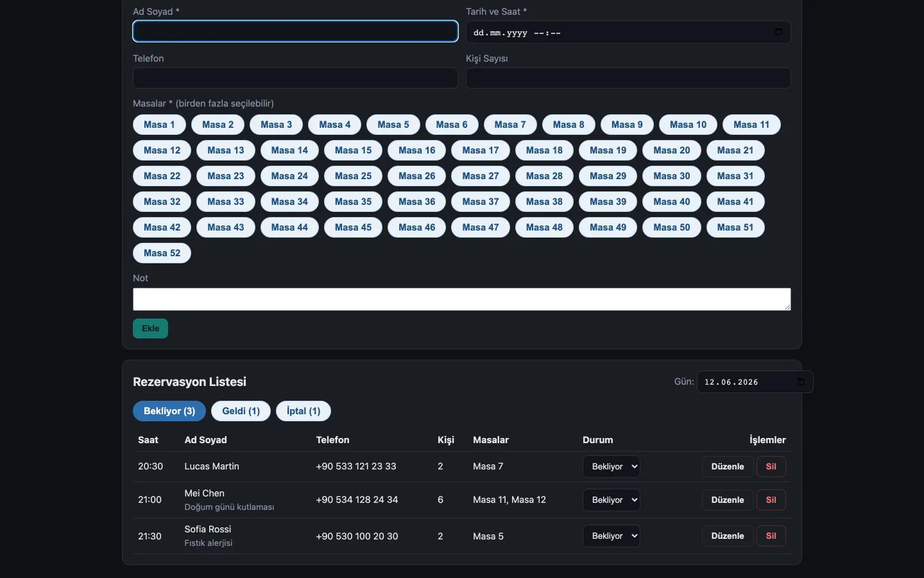Open Durum dropdown for Mei Chen
Viewport: 924px width, 578px height.
tap(612, 500)
